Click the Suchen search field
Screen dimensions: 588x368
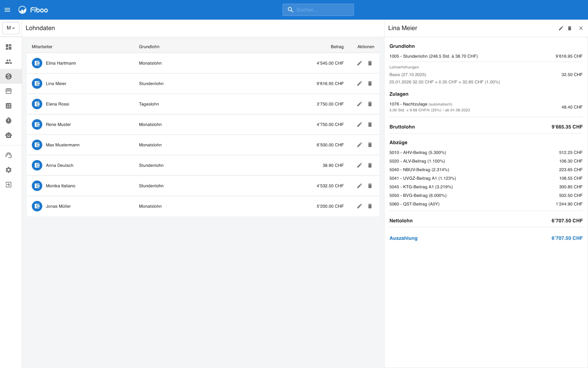tap(318, 10)
